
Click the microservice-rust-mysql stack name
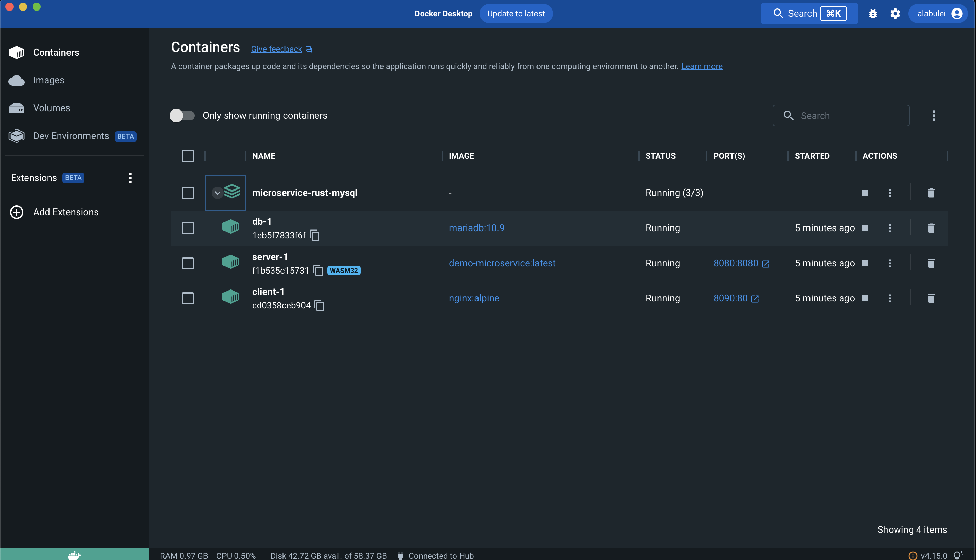point(304,193)
